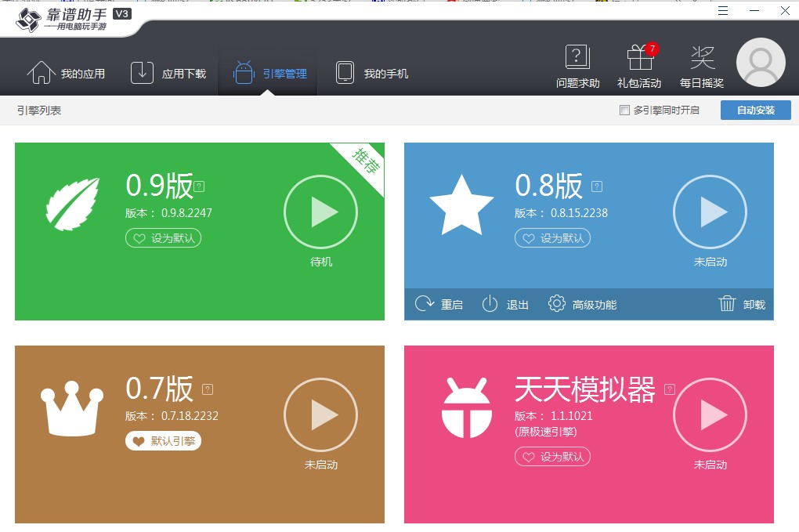Open the hamburger menu in title bar
Image resolution: width=799 pixels, height=532 pixels.
722,11
